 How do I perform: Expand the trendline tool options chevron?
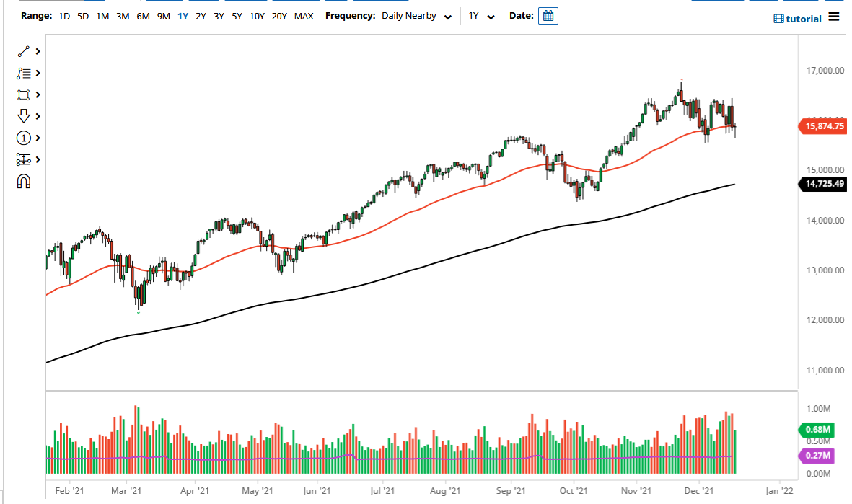pos(38,51)
